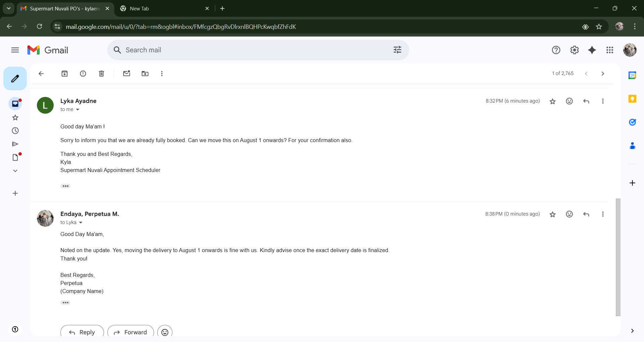644x342 pixels.
Task: Archive this conversation
Action: tap(65, 73)
